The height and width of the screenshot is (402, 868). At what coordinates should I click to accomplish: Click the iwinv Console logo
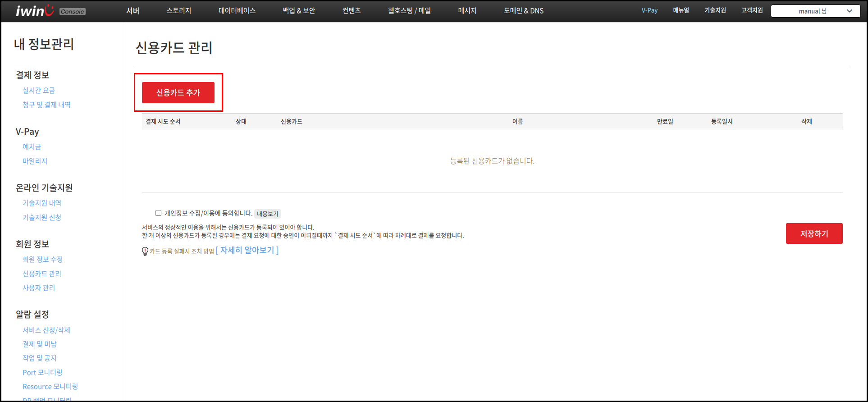50,11
